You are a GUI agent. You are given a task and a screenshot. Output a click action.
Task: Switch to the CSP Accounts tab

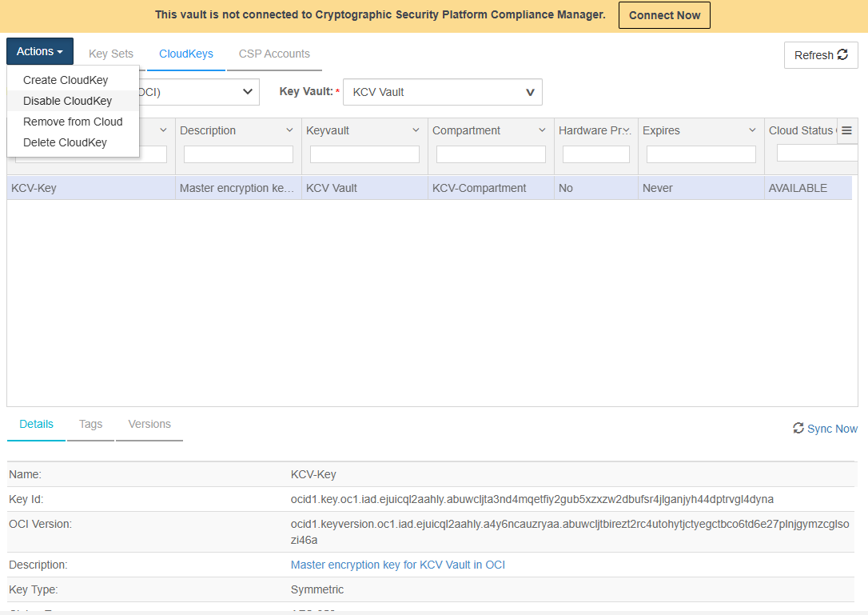pos(274,54)
